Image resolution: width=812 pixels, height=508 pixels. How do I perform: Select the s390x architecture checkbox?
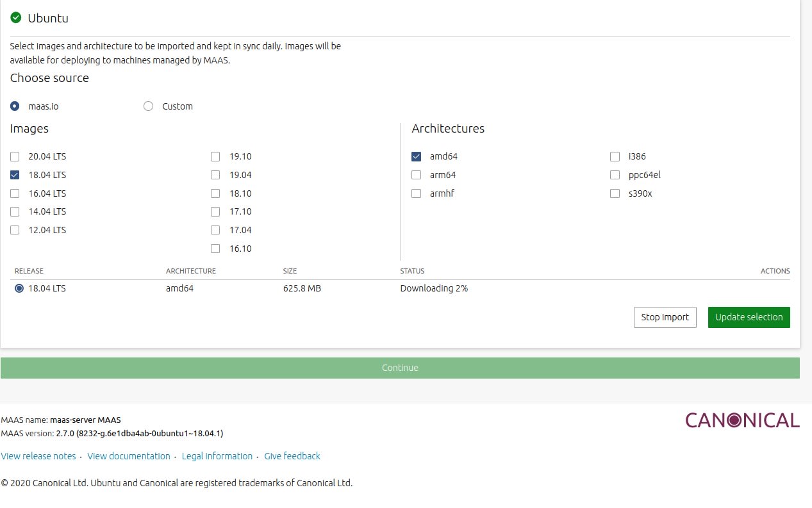click(x=615, y=193)
